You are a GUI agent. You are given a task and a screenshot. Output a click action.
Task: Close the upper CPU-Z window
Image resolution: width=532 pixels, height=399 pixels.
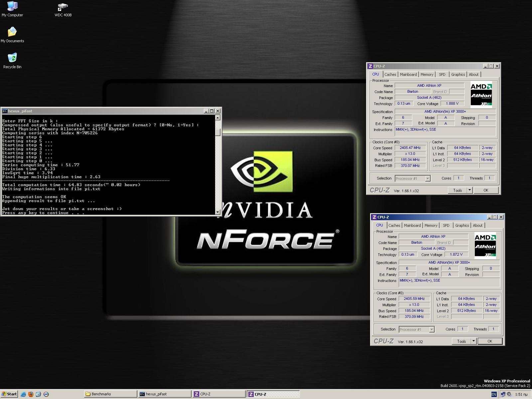497,66
